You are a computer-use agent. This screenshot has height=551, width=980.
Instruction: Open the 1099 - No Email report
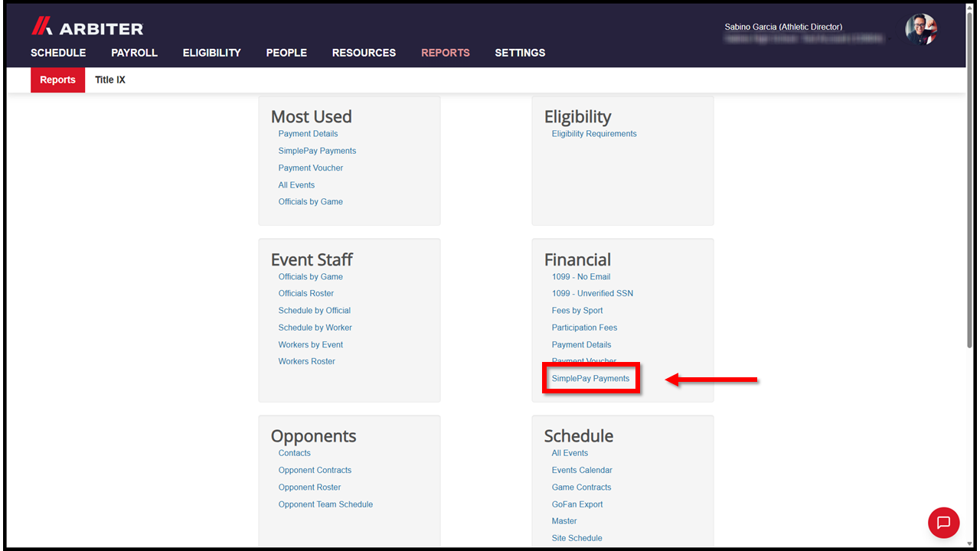[581, 277]
